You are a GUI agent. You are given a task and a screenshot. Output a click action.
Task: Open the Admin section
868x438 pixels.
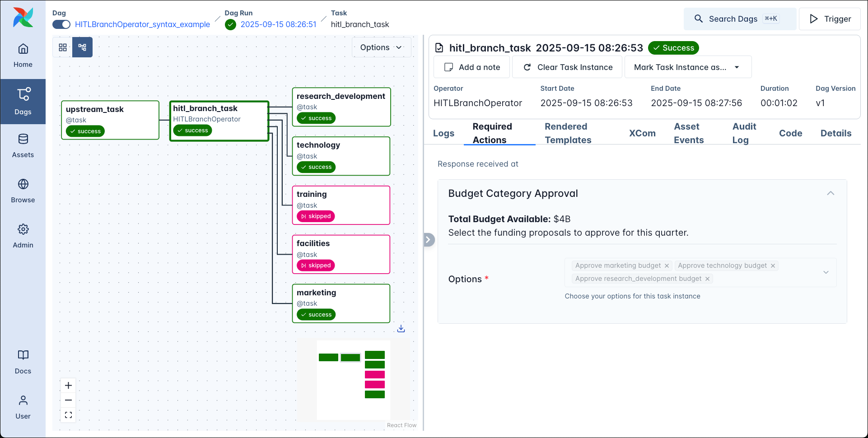point(23,235)
